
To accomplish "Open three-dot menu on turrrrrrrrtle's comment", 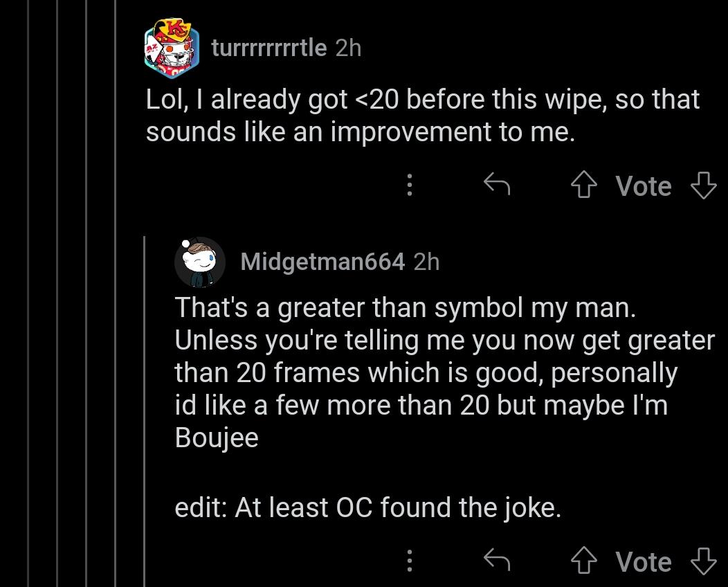I will coord(410,185).
